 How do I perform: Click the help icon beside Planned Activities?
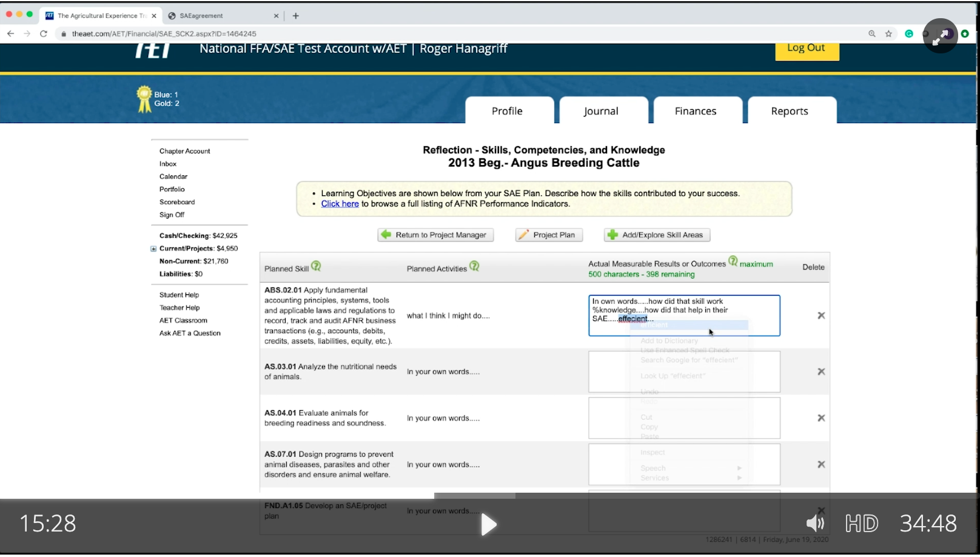(474, 266)
